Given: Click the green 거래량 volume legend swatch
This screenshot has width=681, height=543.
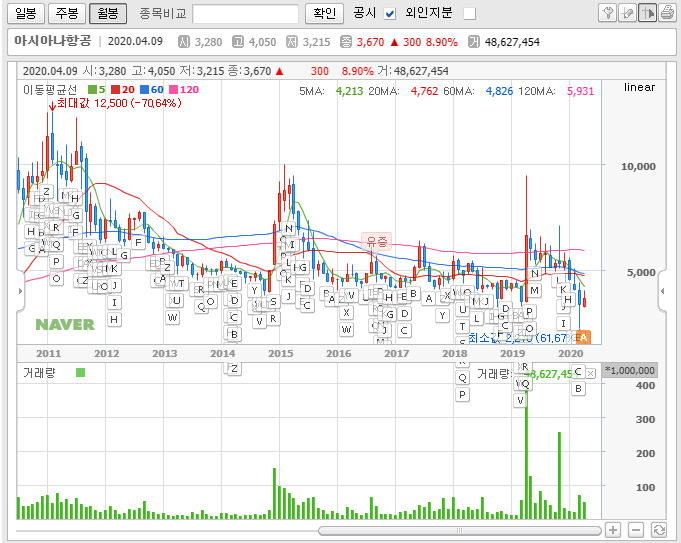Looking at the screenshot, I should [x=80, y=373].
